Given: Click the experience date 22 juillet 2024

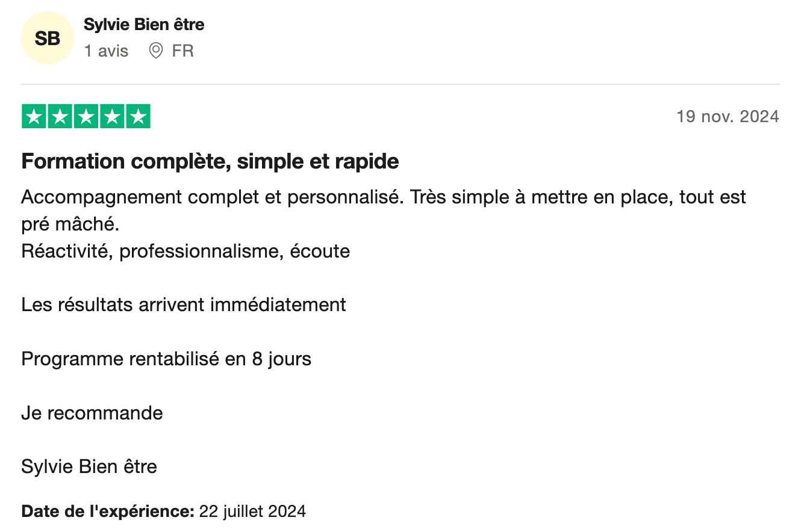Looking at the screenshot, I should coord(252,512).
